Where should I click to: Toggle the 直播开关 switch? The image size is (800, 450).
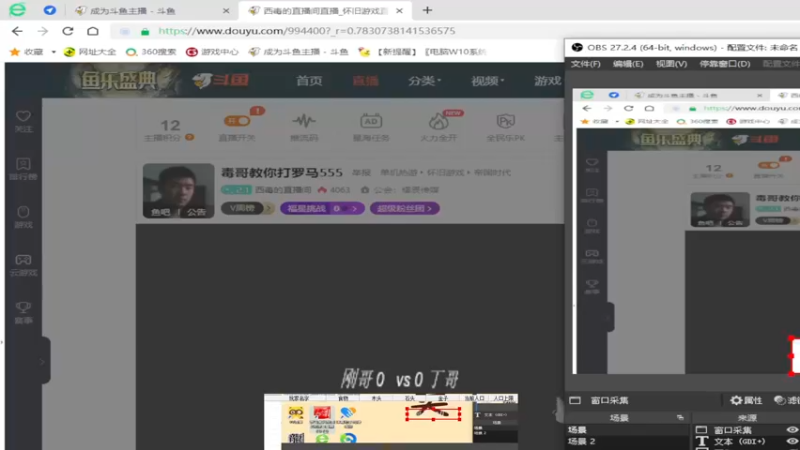[237, 121]
